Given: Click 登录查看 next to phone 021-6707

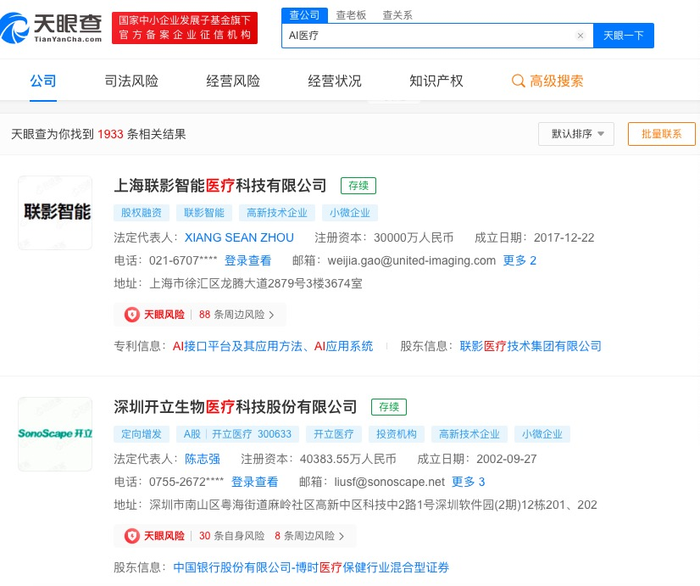Looking at the screenshot, I should [247, 261].
